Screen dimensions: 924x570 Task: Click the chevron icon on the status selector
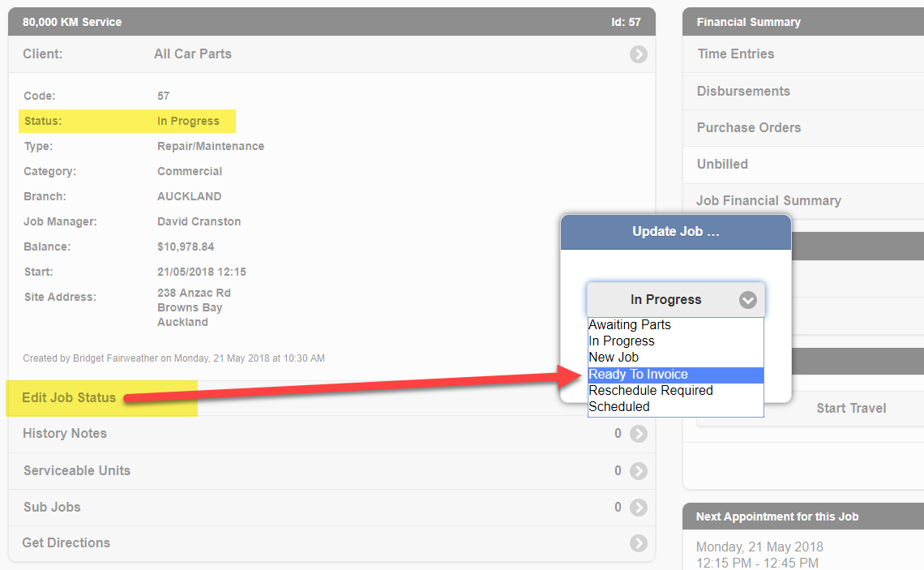click(747, 299)
